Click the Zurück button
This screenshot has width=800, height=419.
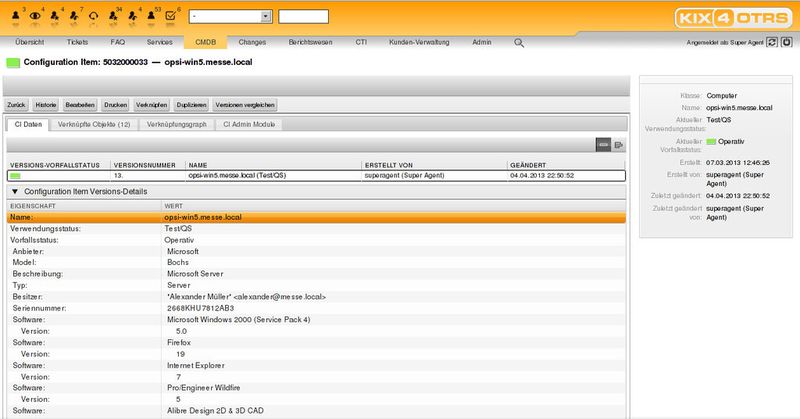coord(16,105)
